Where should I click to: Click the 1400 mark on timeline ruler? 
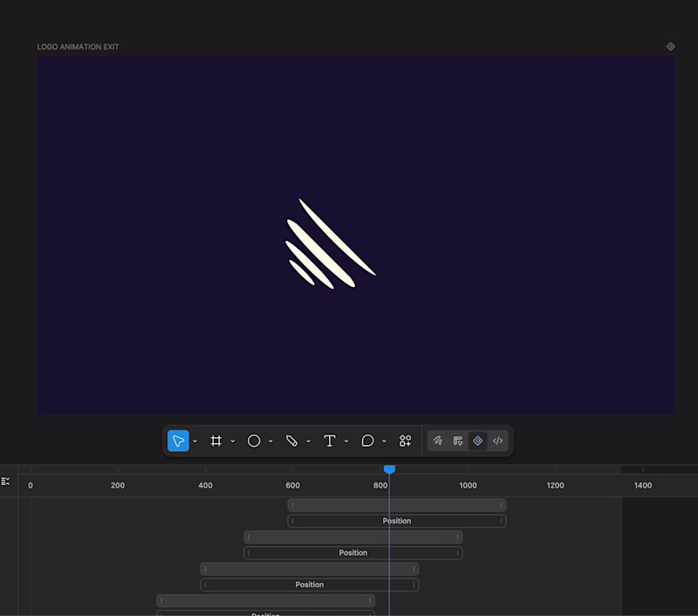click(643, 486)
